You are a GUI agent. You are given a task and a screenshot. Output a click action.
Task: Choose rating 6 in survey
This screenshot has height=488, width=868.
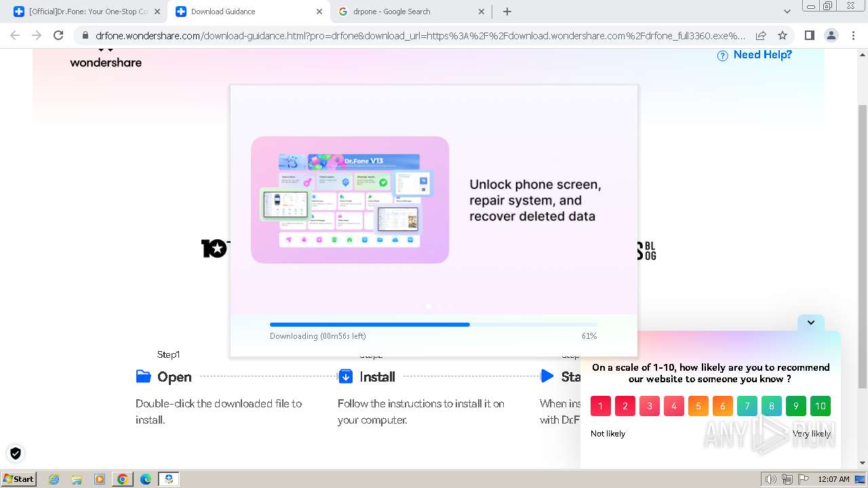(x=723, y=406)
